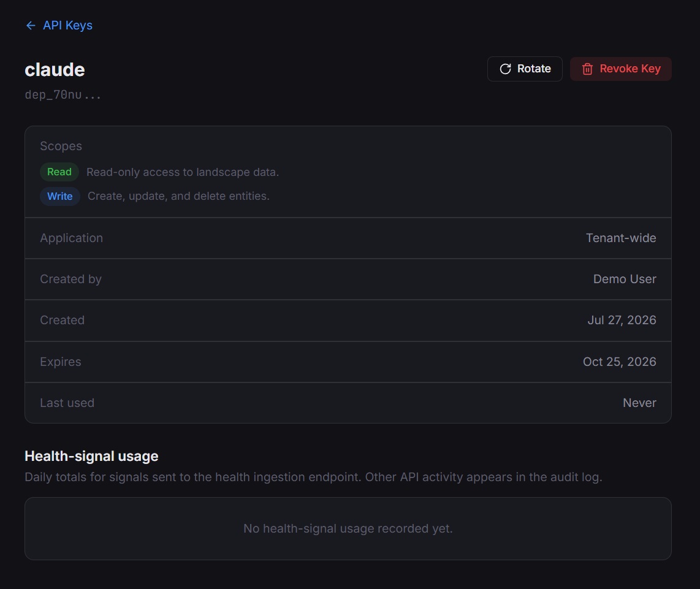Screen dimensions: 700x589
Task: Click the blue Write scope badge
Action: click(x=60, y=197)
